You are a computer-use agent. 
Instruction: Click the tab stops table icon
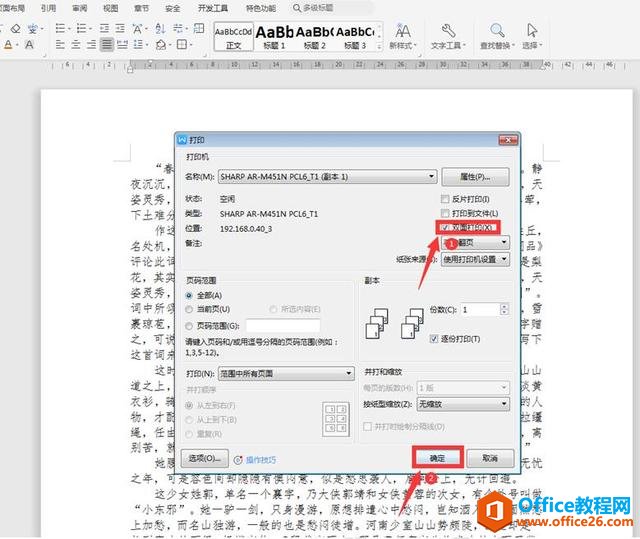tap(199, 28)
